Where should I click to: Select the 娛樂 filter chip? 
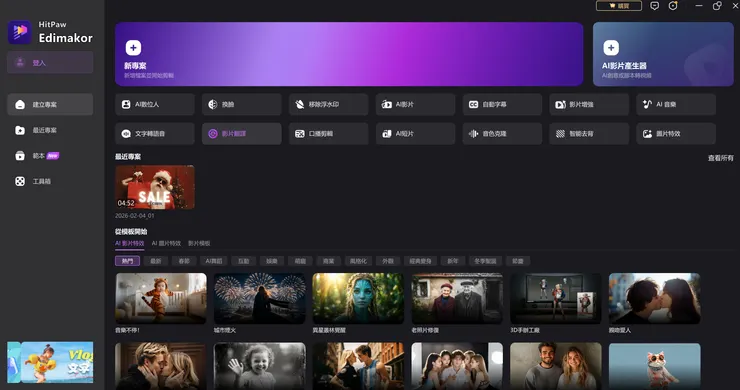[272, 261]
